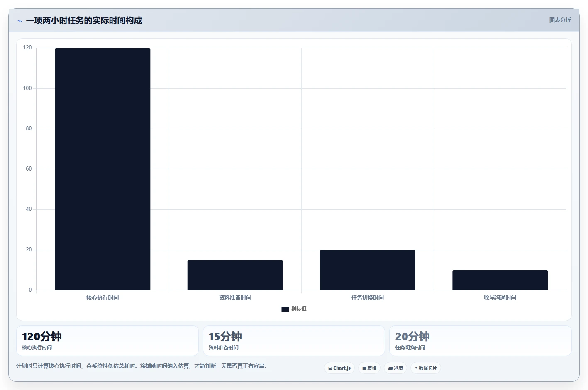Viewport: 588px width, 390px height.
Task: Open the 120分钟 data card
Action: (x=107, y=341)
